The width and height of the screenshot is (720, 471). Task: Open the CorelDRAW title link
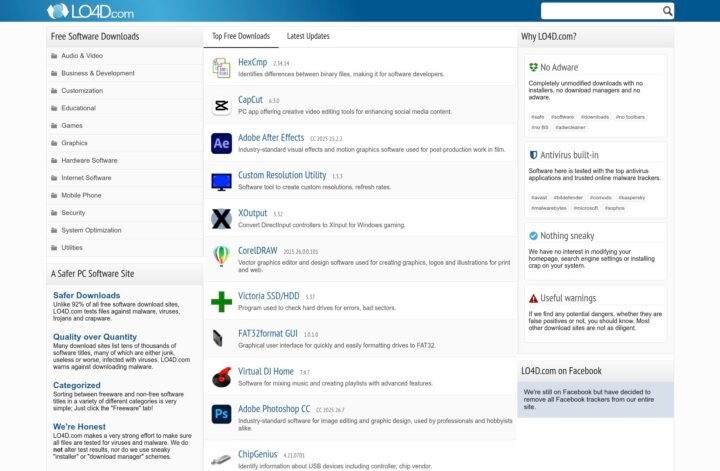[258, 251]
